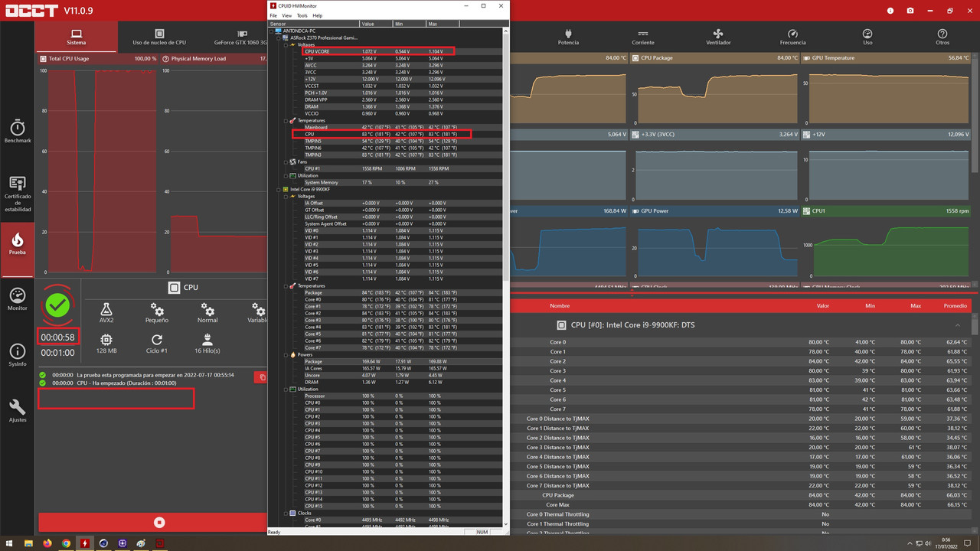The image size is (980, 551).
Task: Open the Frecuencia monitoring tab
Action: (792, 37)
